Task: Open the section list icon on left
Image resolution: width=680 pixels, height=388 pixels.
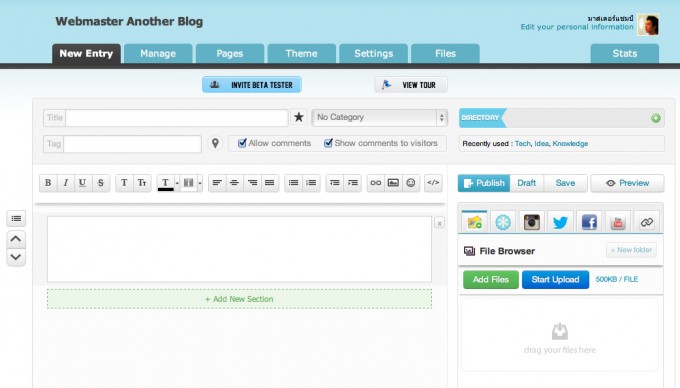Action: click(16, 218)
